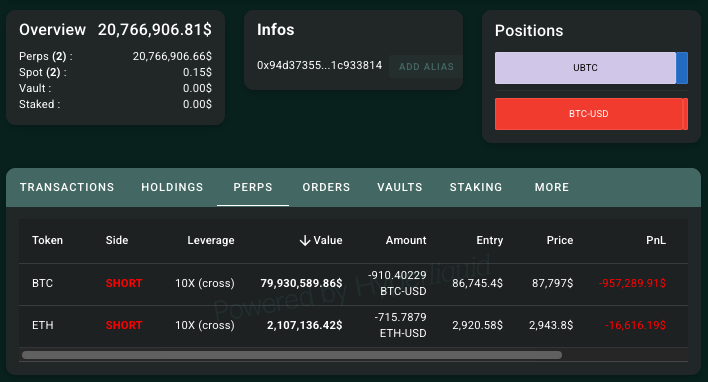Sort by the PnL column header
This screenshot has height=382, width=708.
(656, 240)
